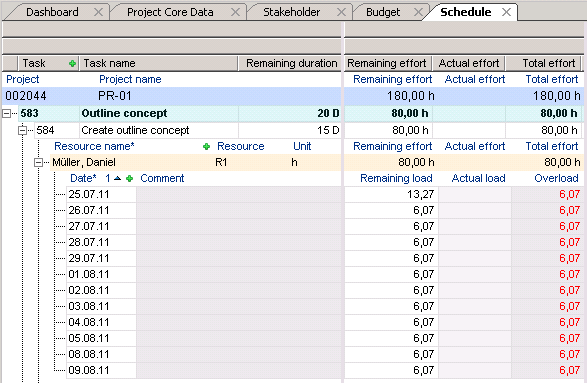Select the resource name Müller, Daniel
The width and height of the screenshot is (587, 383).
(x=84, y=162)
